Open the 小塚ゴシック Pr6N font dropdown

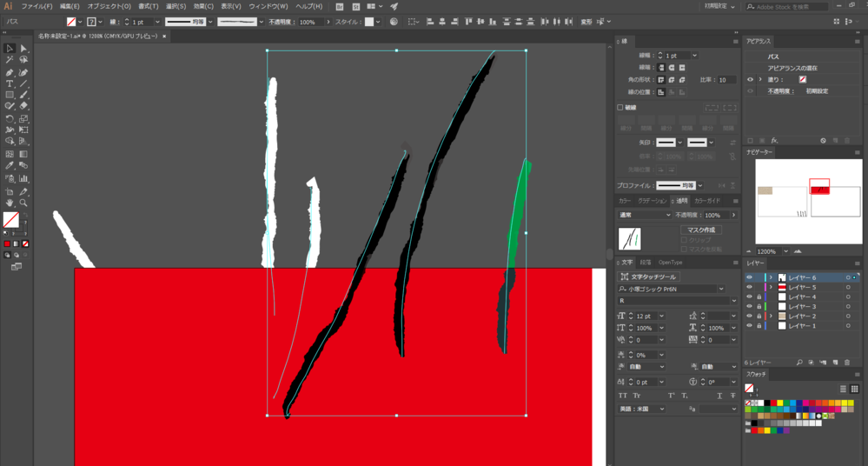(720, 290)
